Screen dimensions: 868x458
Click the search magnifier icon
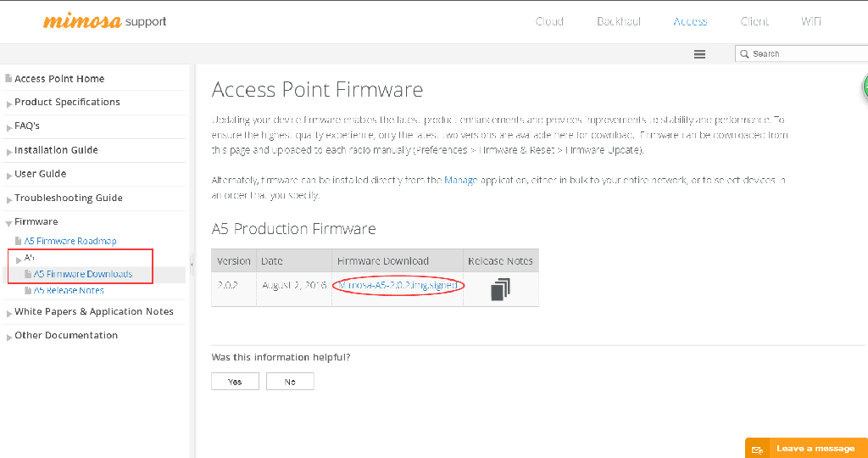click(744, 53)
